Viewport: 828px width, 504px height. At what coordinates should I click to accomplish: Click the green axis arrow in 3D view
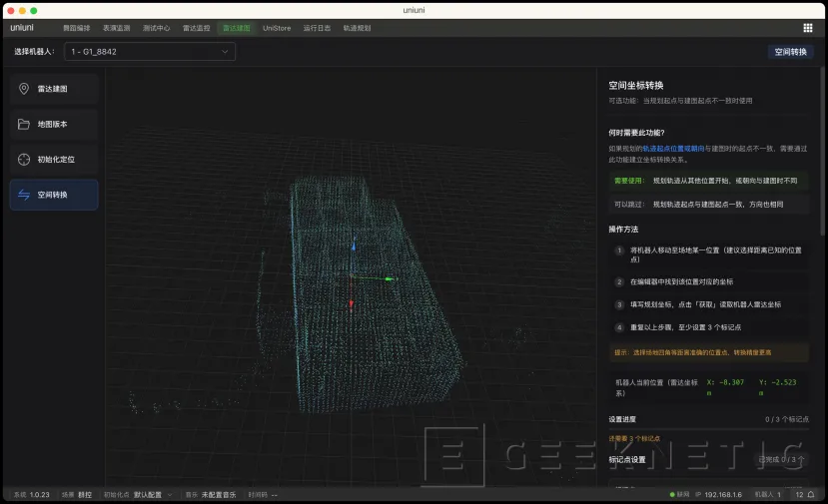pos(390,278)
